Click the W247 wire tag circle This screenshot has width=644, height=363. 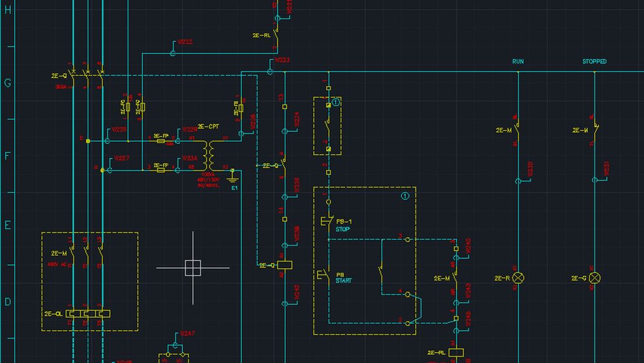[175, 346]
